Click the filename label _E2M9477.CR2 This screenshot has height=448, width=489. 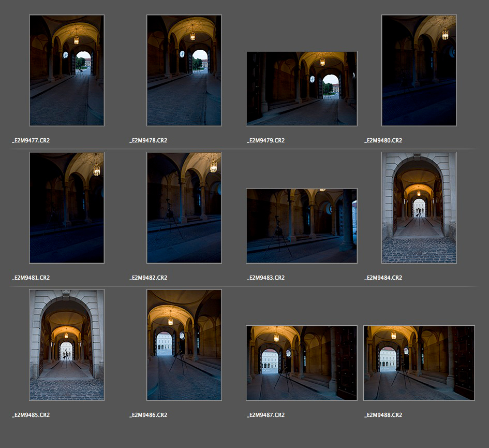(x=31, y=140)
